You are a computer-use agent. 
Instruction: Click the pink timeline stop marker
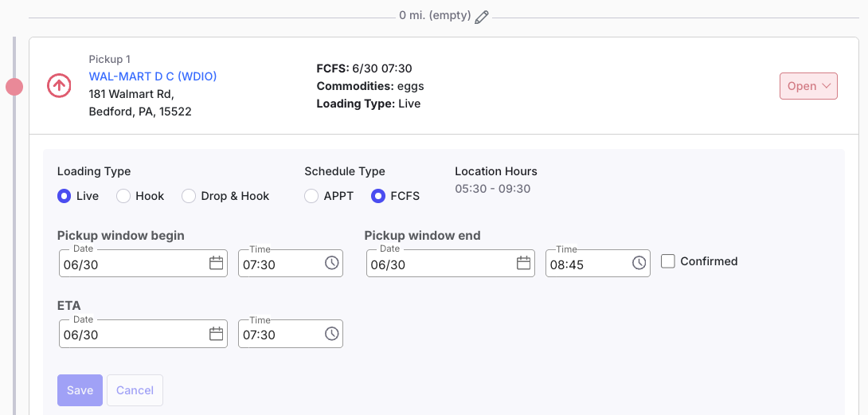(x=14, y=87)
